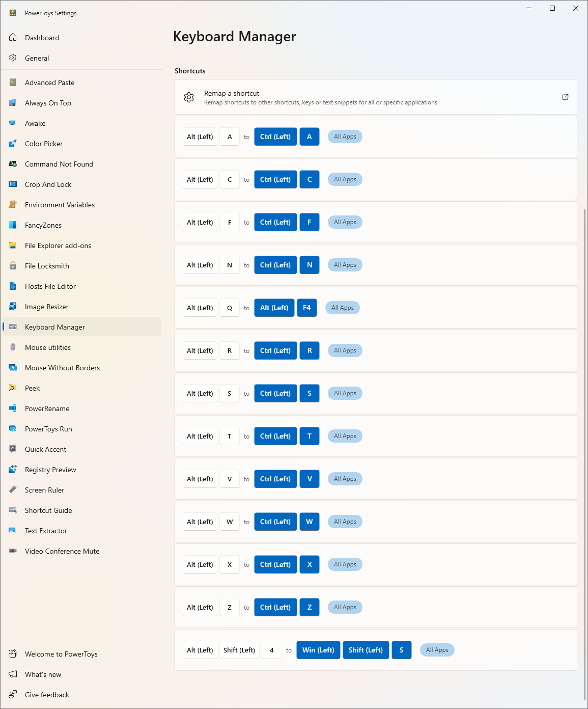This screenshot has height=709, width=588.
Task: Click the Shortcuts section heading
Action: pos(190,71)
